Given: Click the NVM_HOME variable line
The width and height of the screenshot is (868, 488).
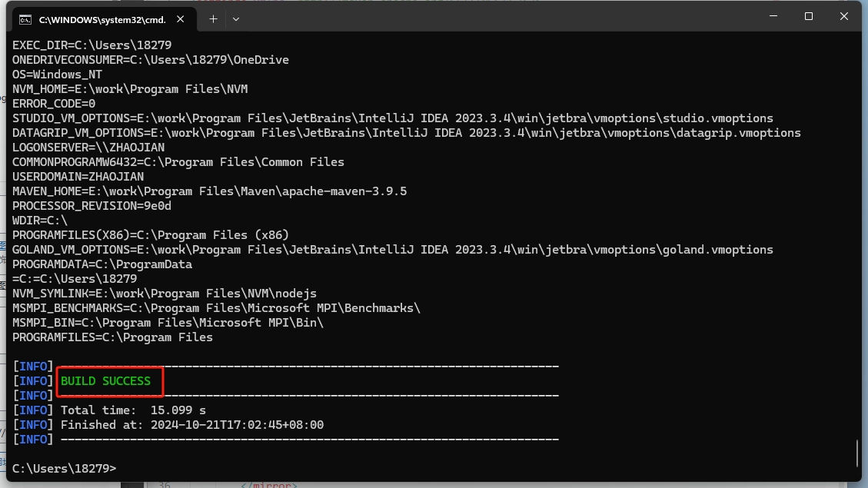Looking at the screenshot, I should tap(130, 88).
